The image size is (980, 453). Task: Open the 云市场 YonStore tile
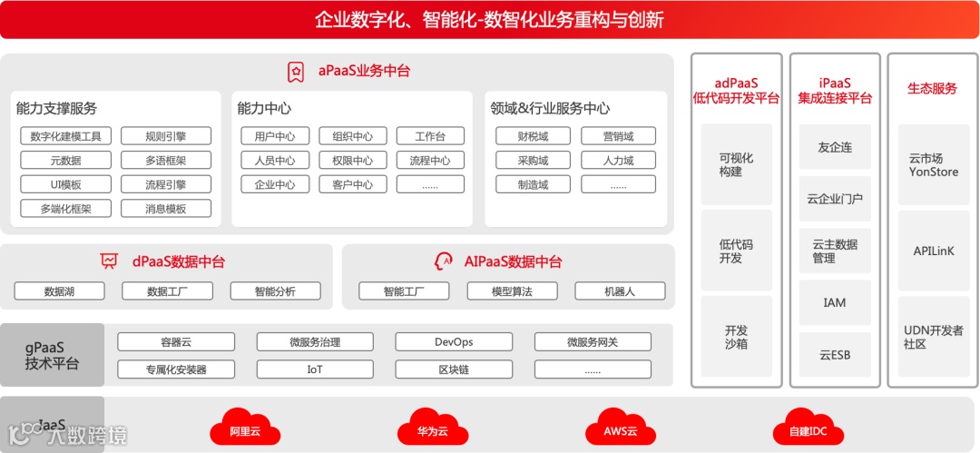point(934,164)
